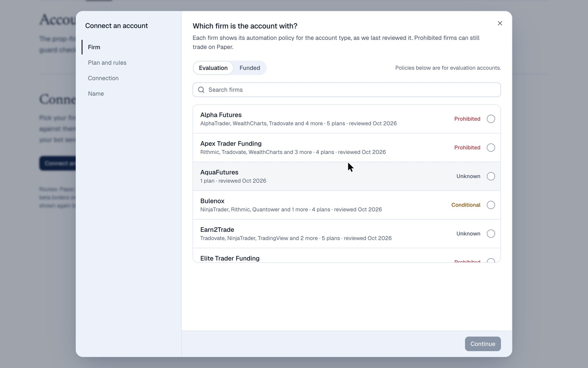Click the evaluation accounts policies note
Viewport: 588px width, 368px height.
[x=448, y=68]
